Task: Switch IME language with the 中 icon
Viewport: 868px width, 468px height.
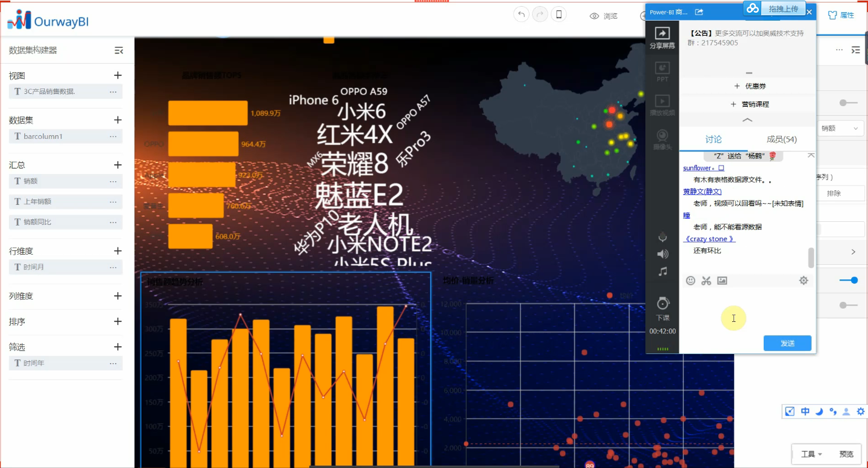Action: [805, 412]
